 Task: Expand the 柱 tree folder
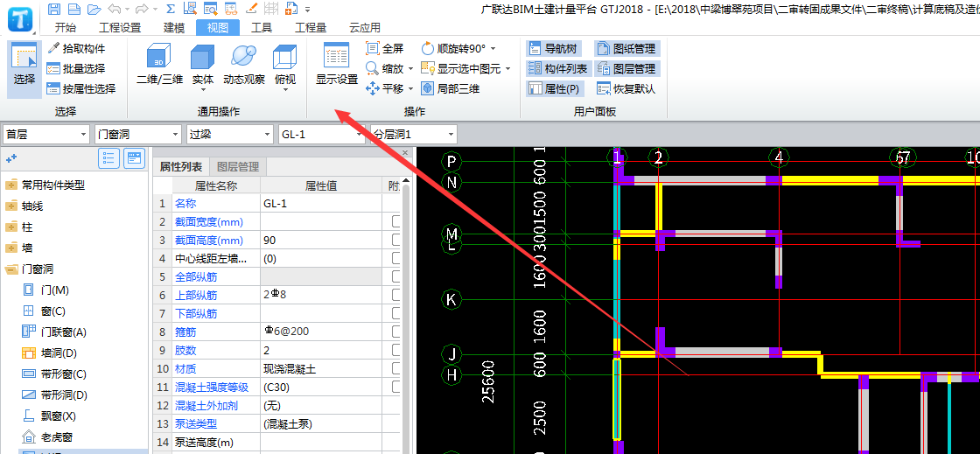click(x=10, y=227)
